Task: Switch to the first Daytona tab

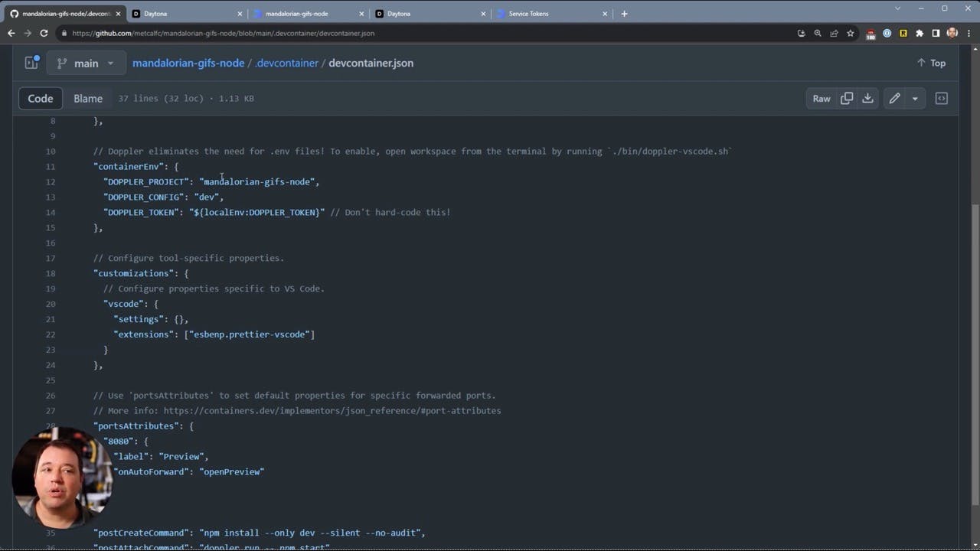Action: 186,13
